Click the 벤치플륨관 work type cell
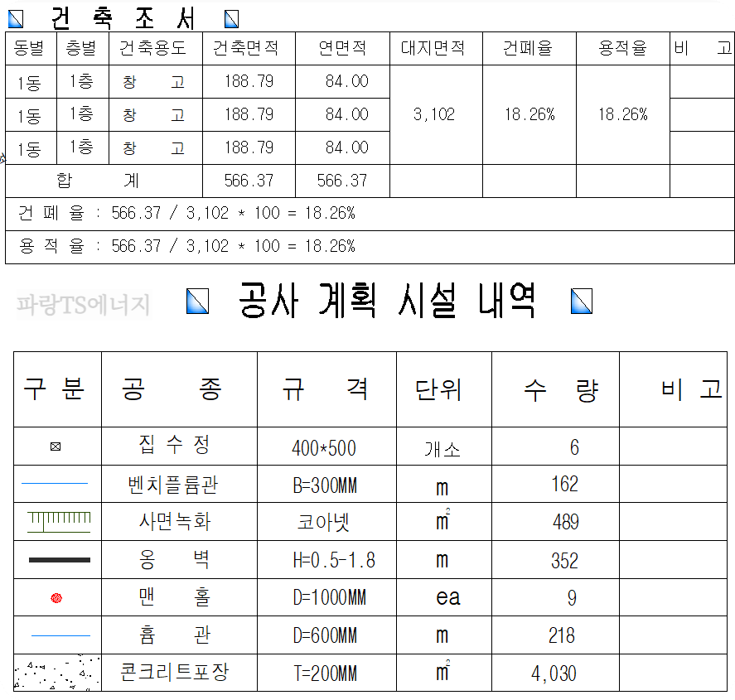The height and width of the screenshot is (700, 735). [173, 485]
